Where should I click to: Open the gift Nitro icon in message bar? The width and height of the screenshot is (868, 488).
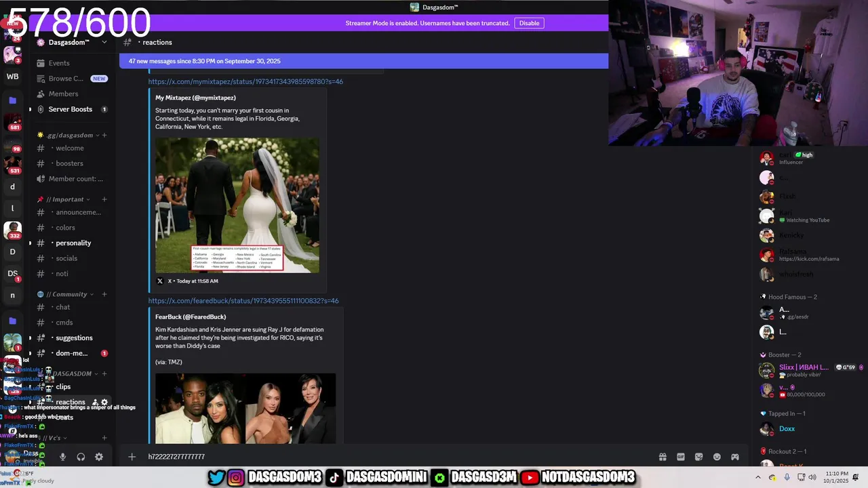(663, 457)
